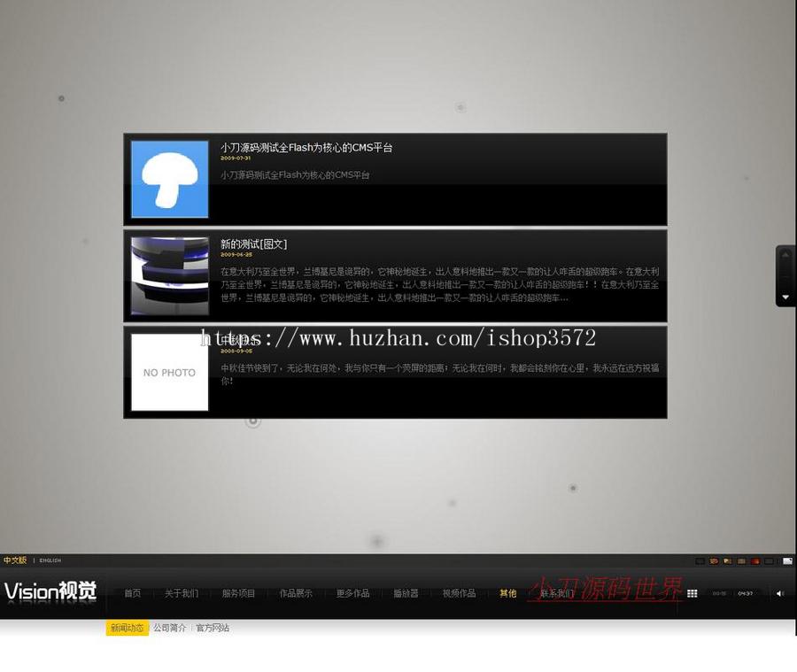Click the grey summary 小刀源码测试全Flash为核心的CMS平台

tap(295, 175)
